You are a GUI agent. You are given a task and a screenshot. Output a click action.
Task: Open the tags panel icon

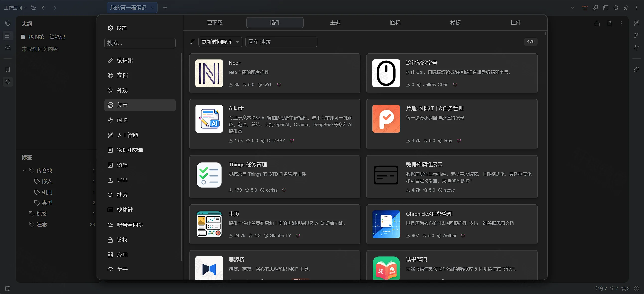[x=8, y=82]
